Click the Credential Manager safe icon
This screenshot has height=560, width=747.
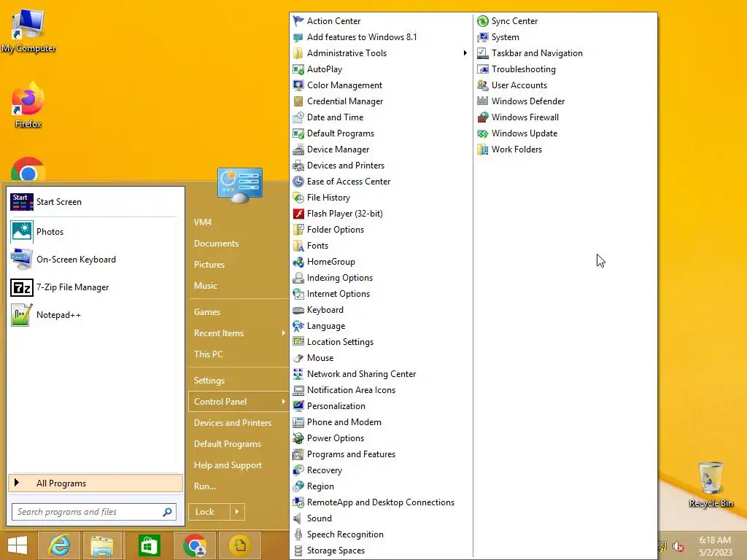[x=298, y=101]
